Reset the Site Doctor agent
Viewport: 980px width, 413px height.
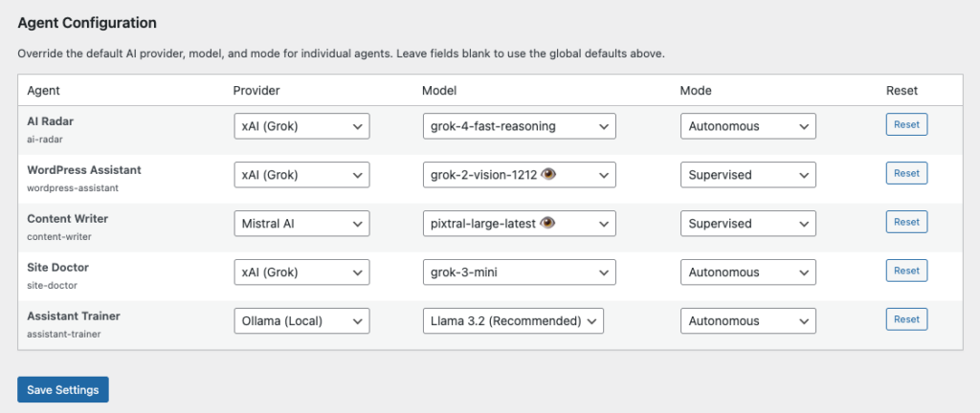(x=905, y=272)
